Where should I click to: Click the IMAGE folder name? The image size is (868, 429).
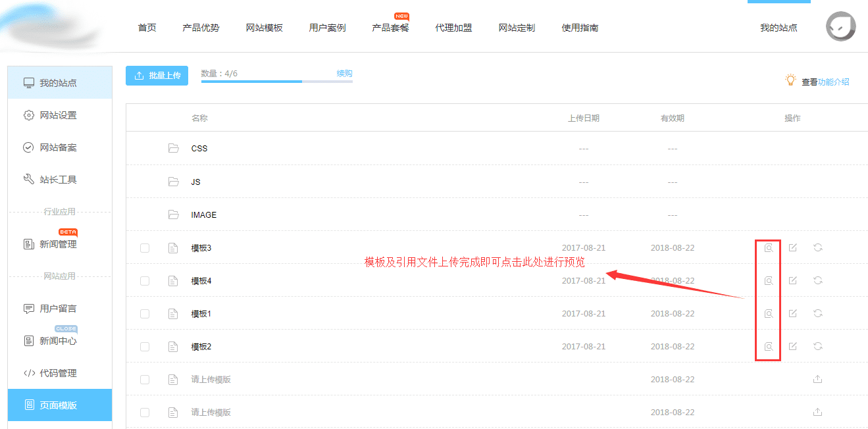(204, 215)
